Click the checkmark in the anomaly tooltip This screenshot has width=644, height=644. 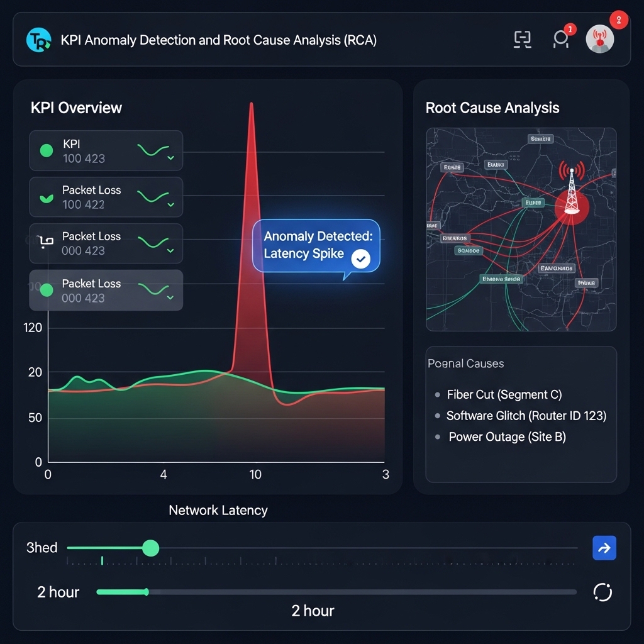(x=361, y=258)
